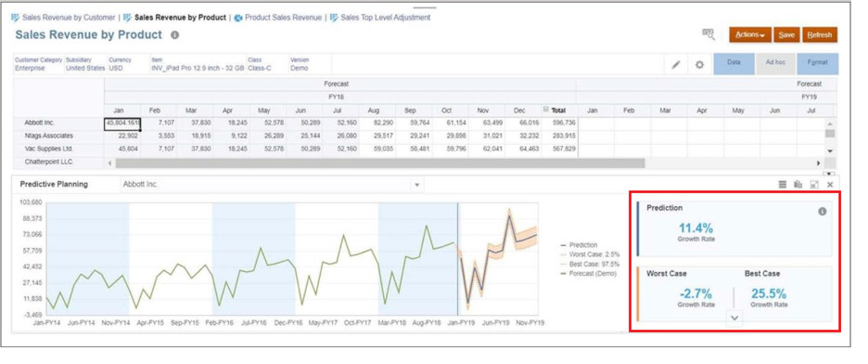The image size is (868, 364).
Task: Click the Prediction legend entry
Action: tap(579, 244)
